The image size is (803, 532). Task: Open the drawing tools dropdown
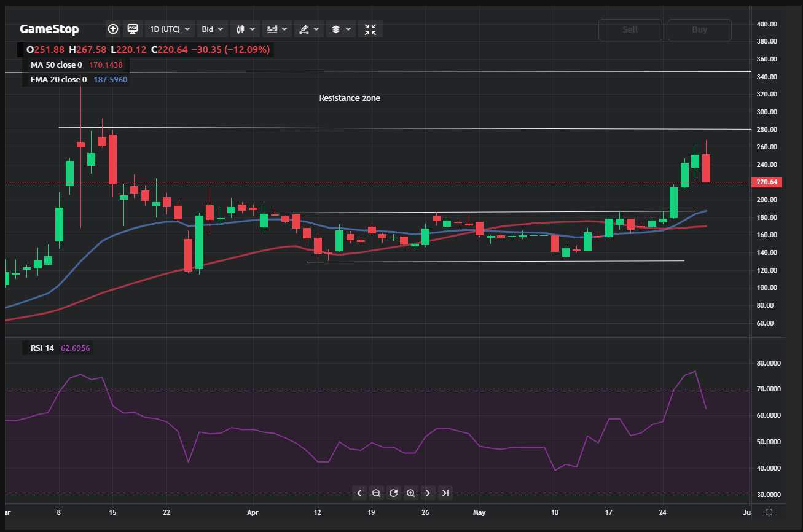tap(309, 29)
